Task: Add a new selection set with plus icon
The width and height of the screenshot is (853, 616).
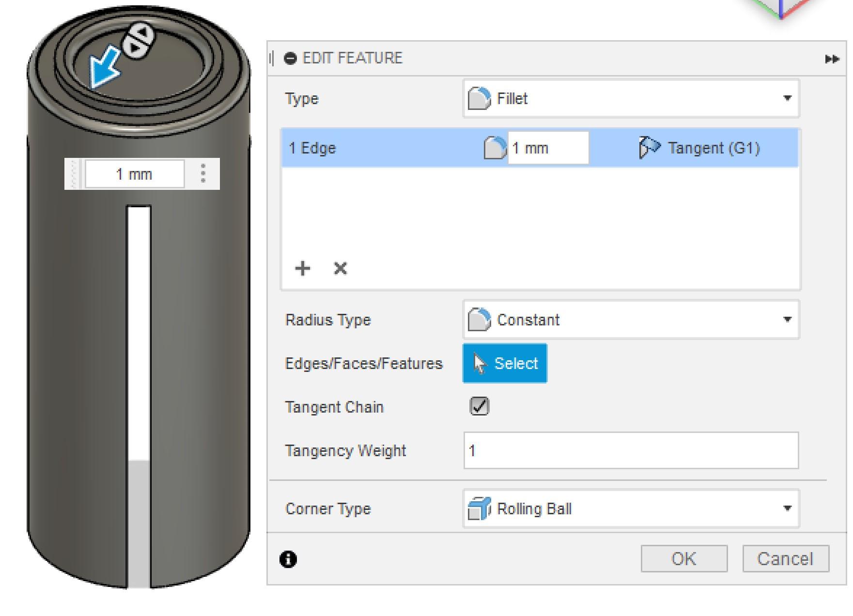Action: coord(303,268)
